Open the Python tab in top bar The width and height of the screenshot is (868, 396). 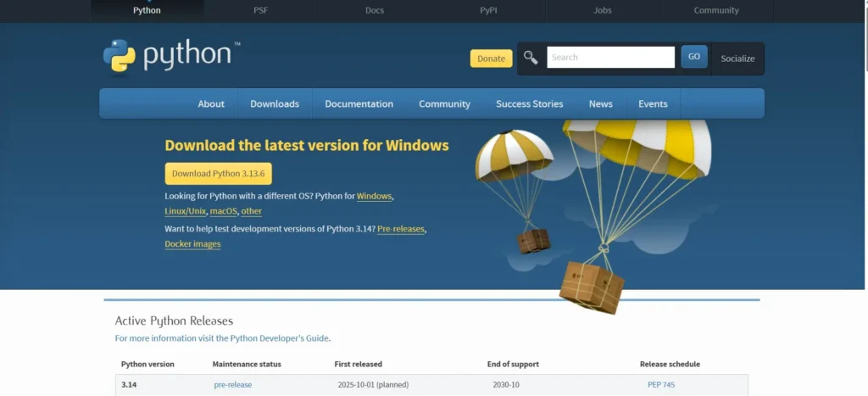click(x=147, y=10)
